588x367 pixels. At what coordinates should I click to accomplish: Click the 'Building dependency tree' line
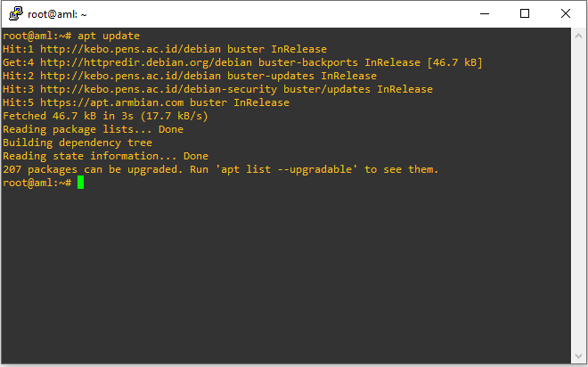coord(78,143)
